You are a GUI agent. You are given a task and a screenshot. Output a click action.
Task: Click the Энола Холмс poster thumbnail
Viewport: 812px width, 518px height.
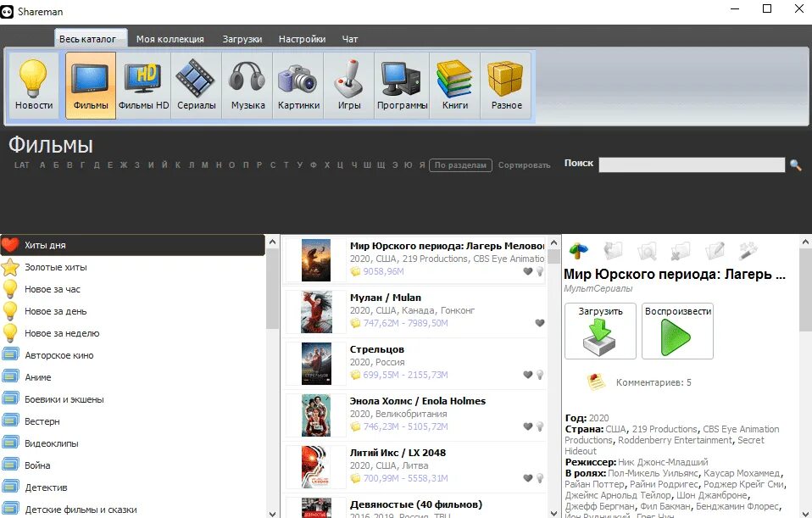316,415
